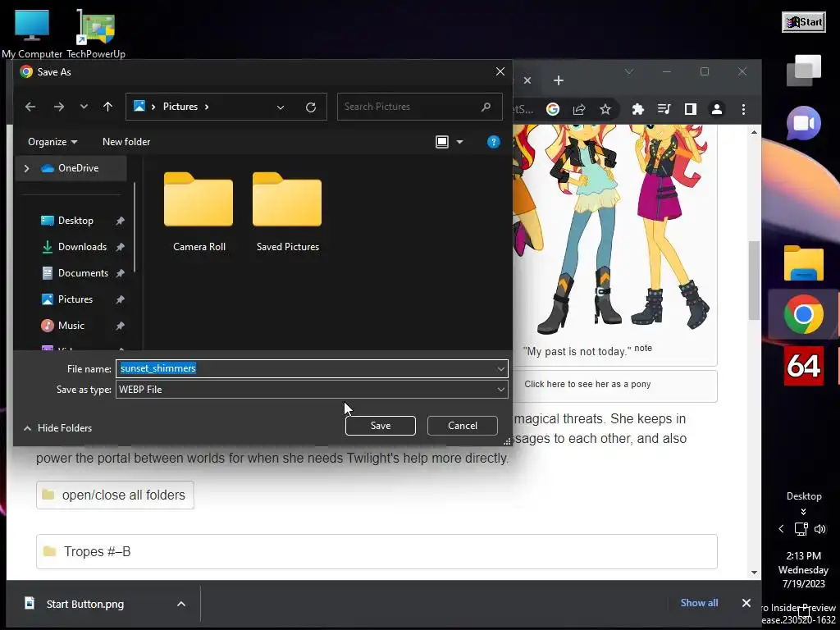The width and height of the screenshot is (840, 630).
Task: Open the Organize menu
Action: (52, 142)
